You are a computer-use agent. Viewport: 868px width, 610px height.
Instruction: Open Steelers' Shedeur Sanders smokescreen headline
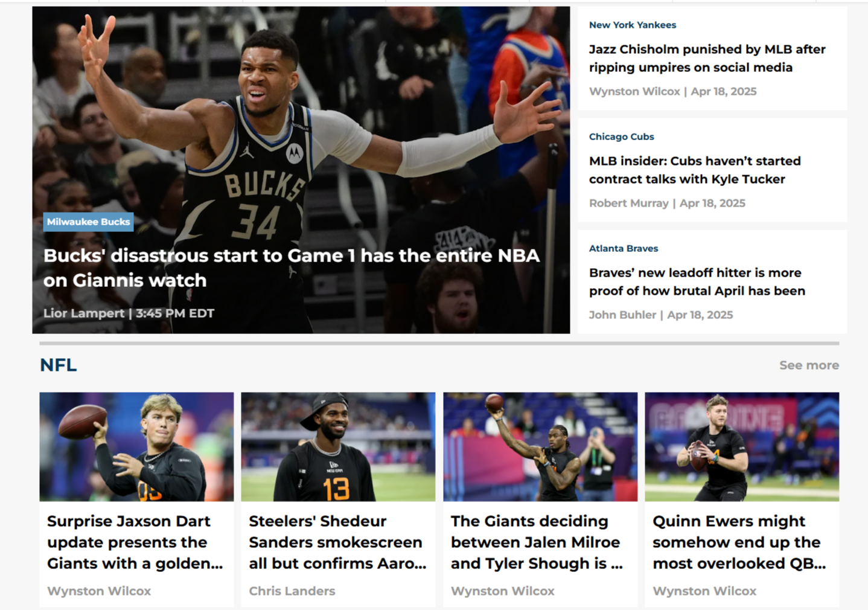pyautogui.click(x=337, y=542)
